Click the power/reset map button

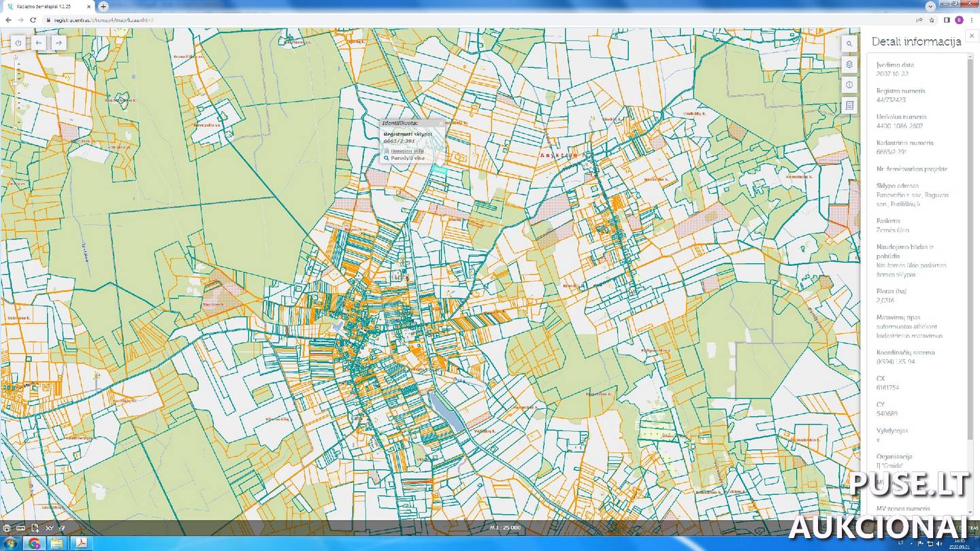(18, 43)
